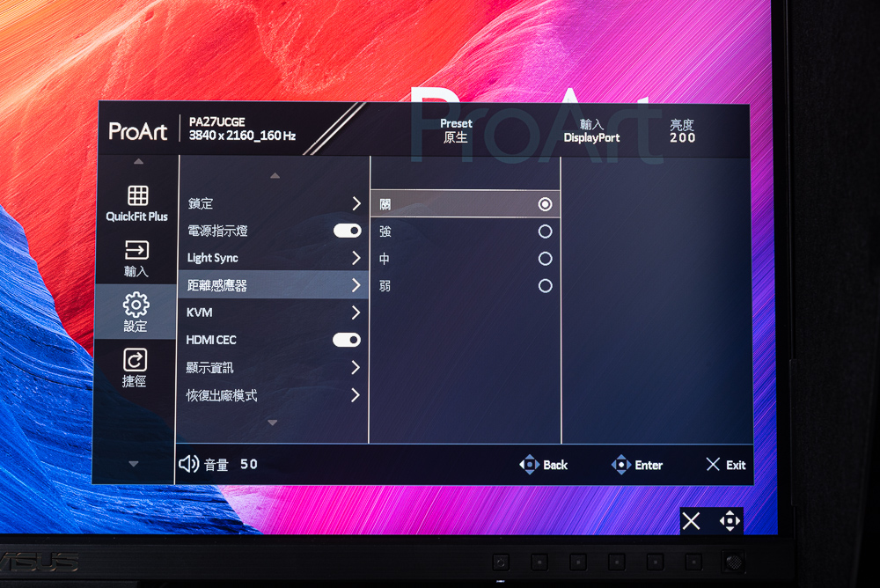Click sidebar scroll-up arrow
The image size is (880, 588).
[x=139, y=162]
